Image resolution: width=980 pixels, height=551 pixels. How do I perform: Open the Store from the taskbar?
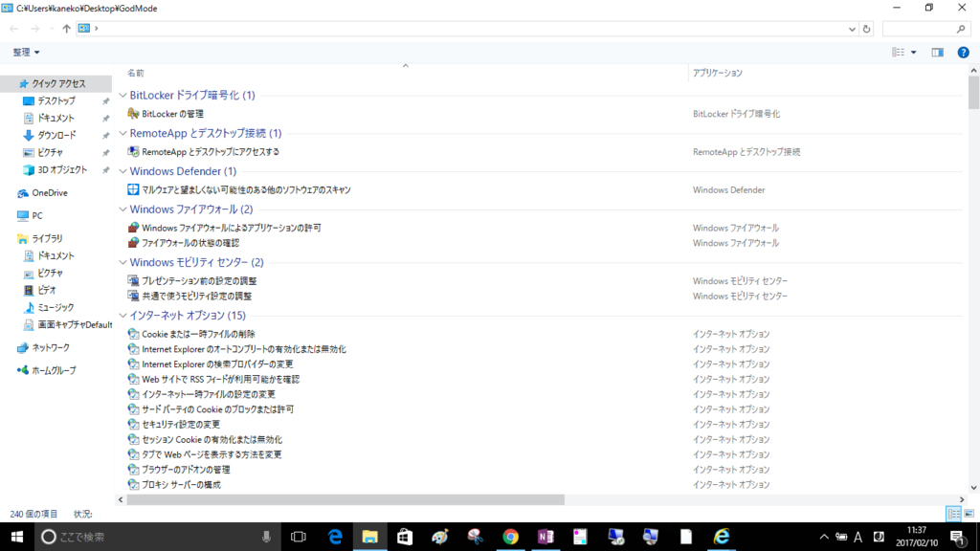pyautogui.click(x=405, y=537)
